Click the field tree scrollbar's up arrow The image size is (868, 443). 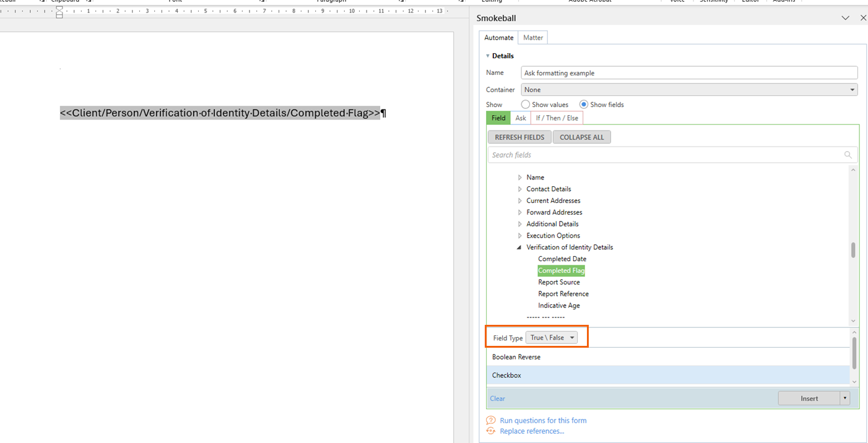click(853, 170)
